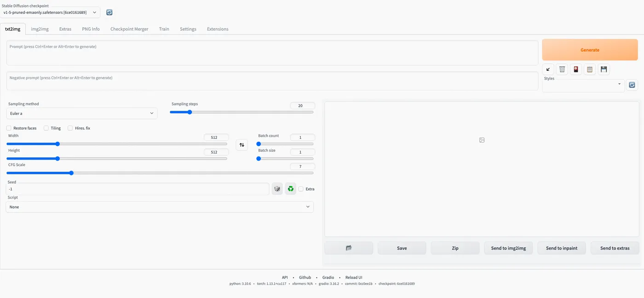This screenshot has height=298, width=644.
Task: Check the Extra seed options box
Action: point(301,189)
